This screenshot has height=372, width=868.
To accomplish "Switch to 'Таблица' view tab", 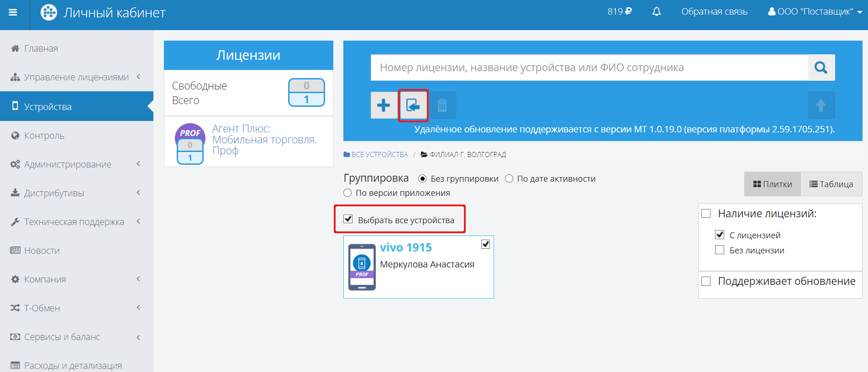I will coord(831,184).
